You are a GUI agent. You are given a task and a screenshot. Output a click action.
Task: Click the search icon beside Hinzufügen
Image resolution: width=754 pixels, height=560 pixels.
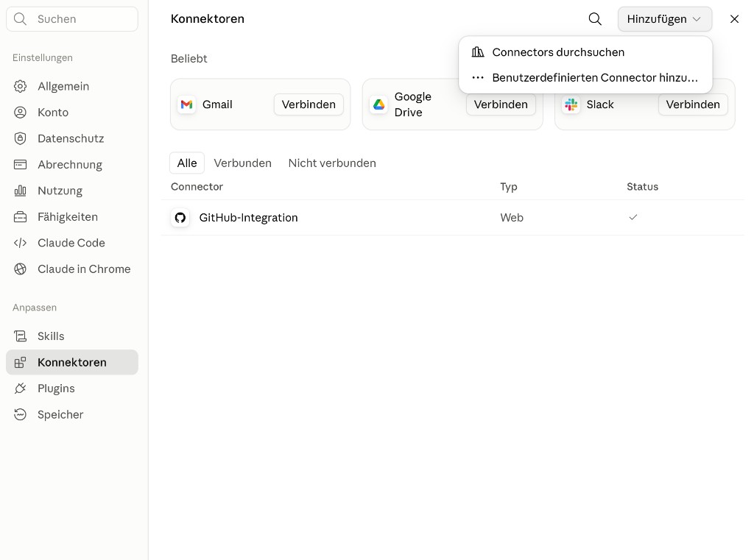[x=595, y=18]
